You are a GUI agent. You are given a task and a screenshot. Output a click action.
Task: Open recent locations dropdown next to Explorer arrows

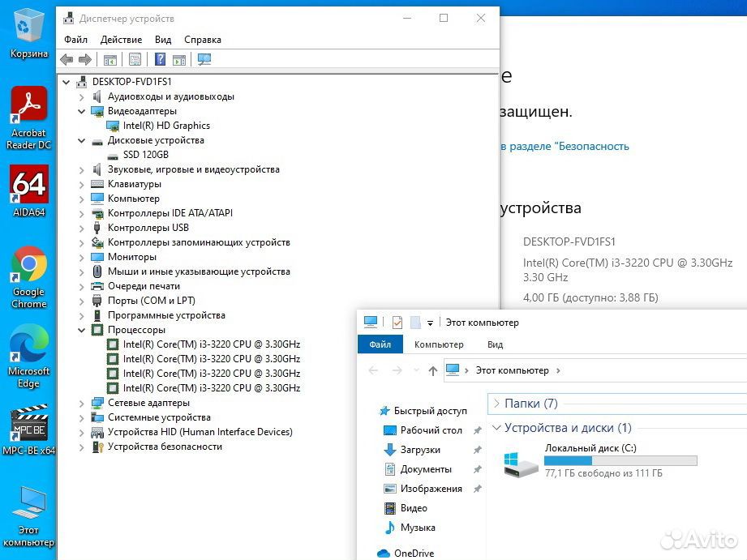416,370
